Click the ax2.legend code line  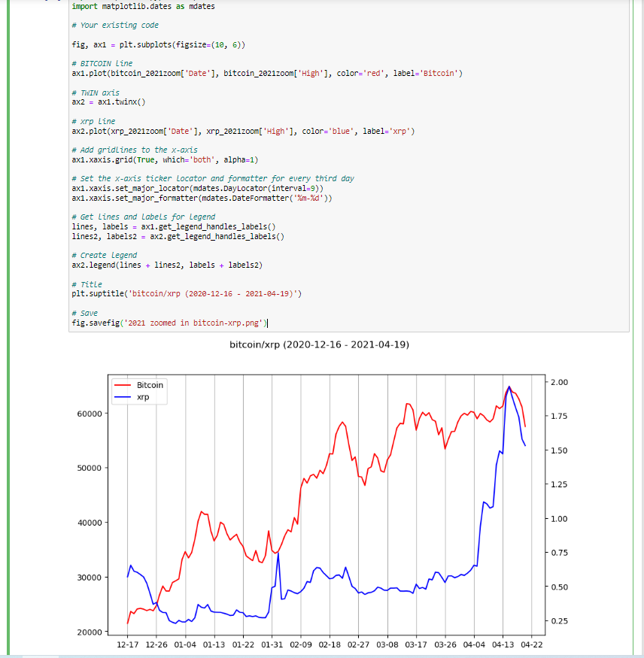pos(166,265)
